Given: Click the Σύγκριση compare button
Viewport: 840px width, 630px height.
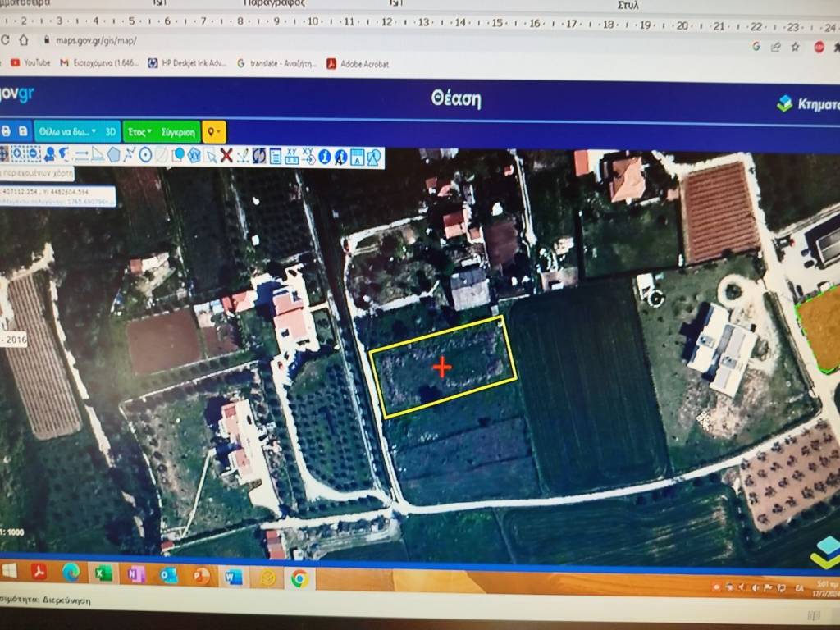Looking at the screenshot, I should pyautogui.click(x=178, y=131).
